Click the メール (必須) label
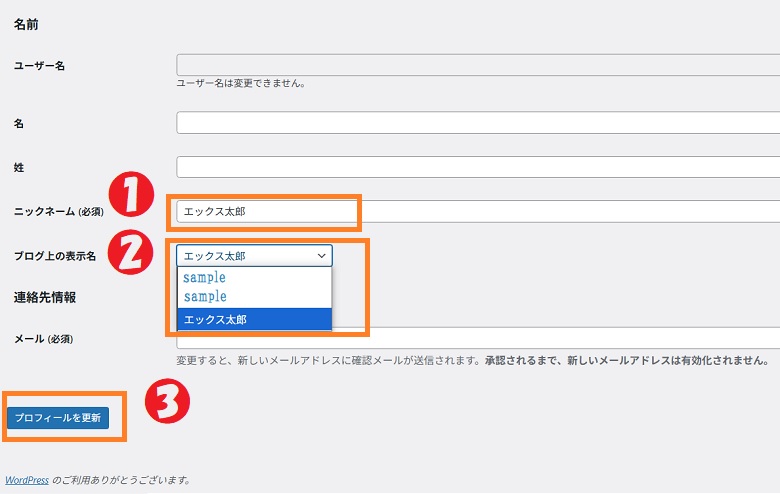Viewport: 780px width, 494px height. pyautogui.click(x=43, y=339)
